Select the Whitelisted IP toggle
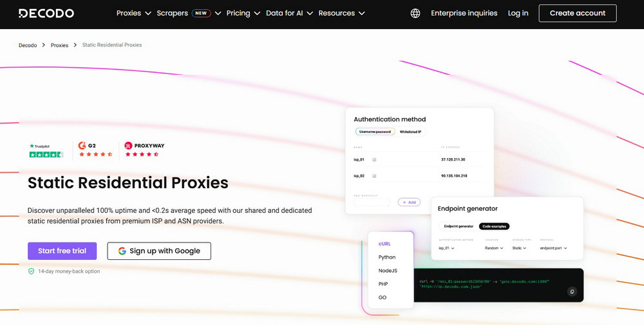644x325 pixels. 410,132
